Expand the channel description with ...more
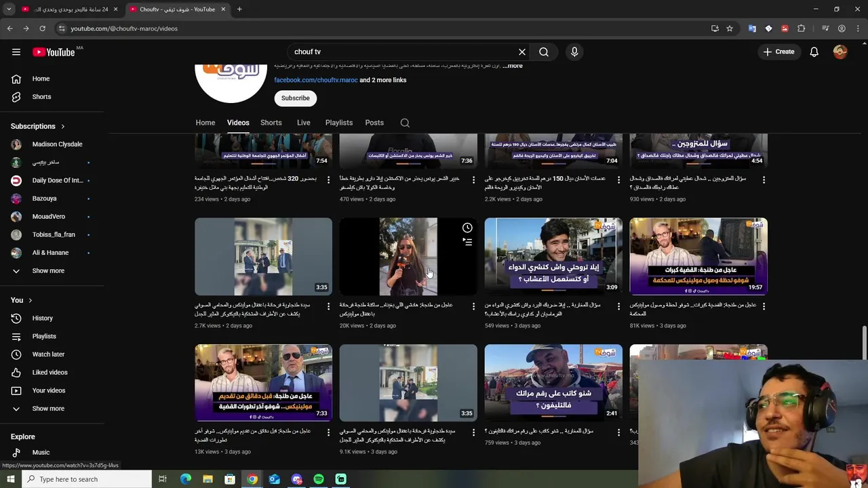 click(513, 66)
